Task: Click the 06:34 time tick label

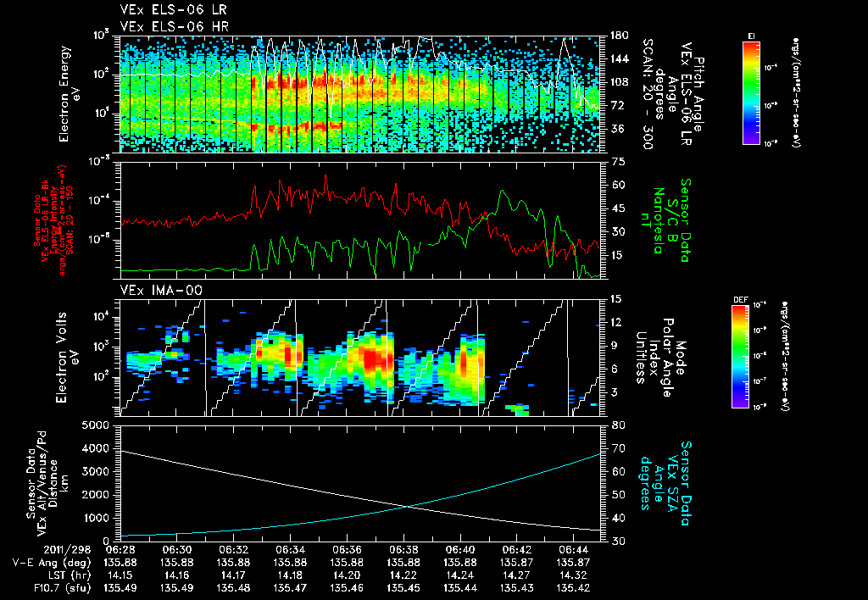Action: point(290,550)
